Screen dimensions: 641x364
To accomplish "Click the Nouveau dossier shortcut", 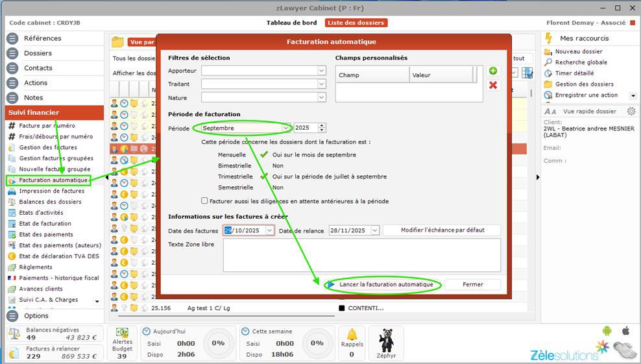I will pyautogui.click(x=578, y=51).
